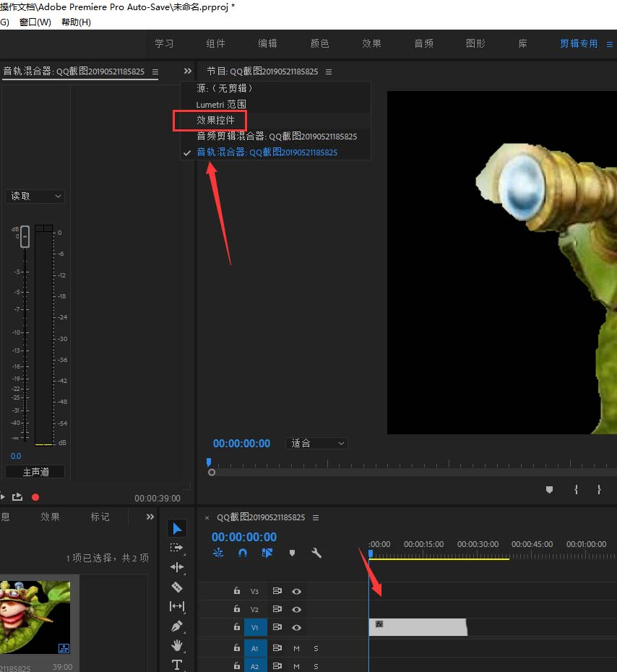
Task: Choose the Type tool
Action: pos(177,665)
